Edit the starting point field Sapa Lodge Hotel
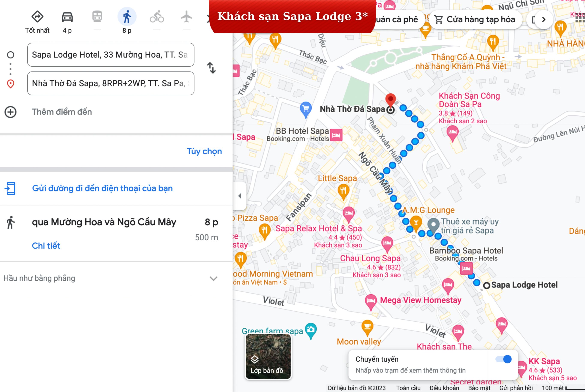 click(x=111, y=55)
